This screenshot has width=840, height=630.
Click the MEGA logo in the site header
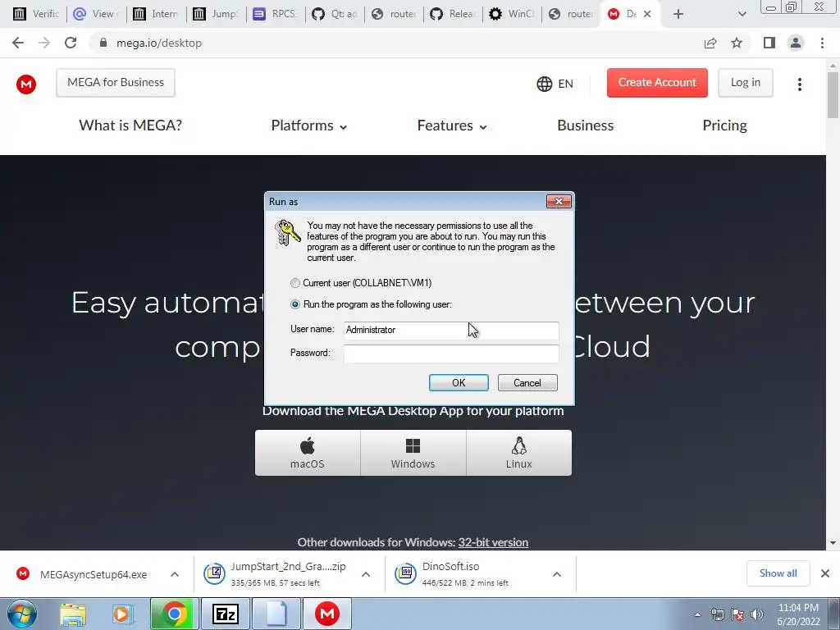click(26, 84)
